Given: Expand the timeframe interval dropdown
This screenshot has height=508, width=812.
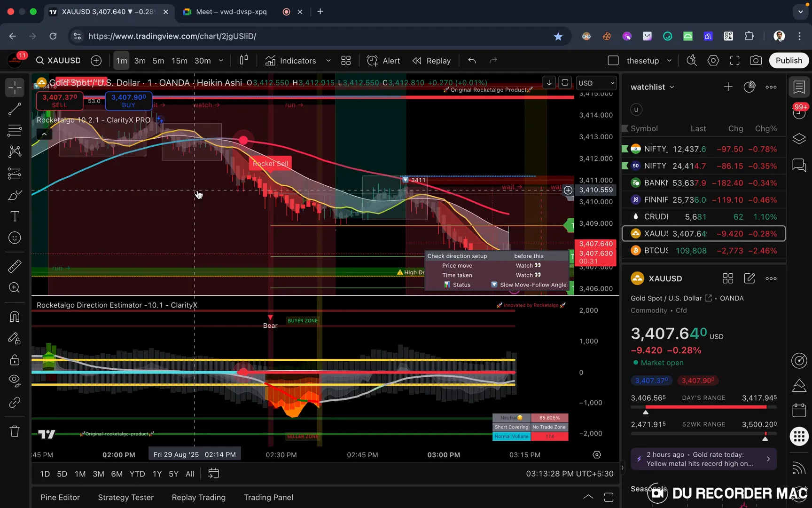Looking at the screenshot, I should coord(221,61).
